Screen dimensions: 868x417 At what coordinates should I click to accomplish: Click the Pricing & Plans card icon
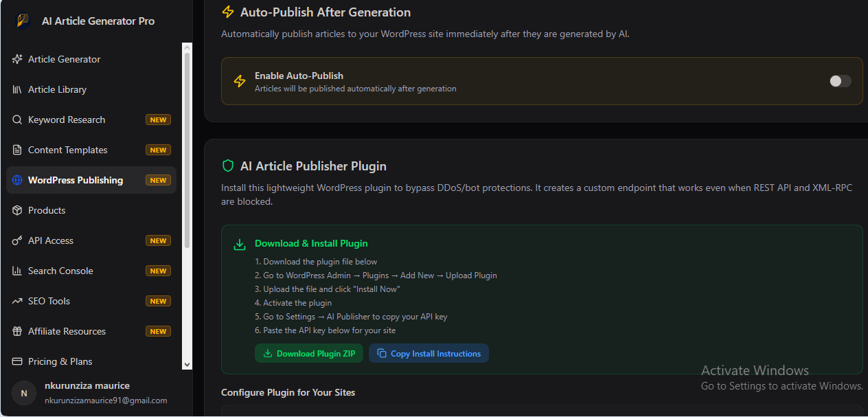(17, 361)
